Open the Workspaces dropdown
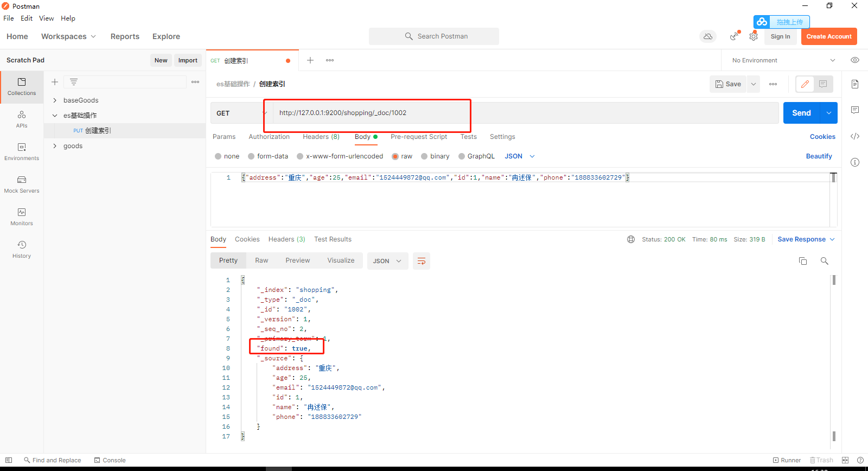 pos(68,36)
